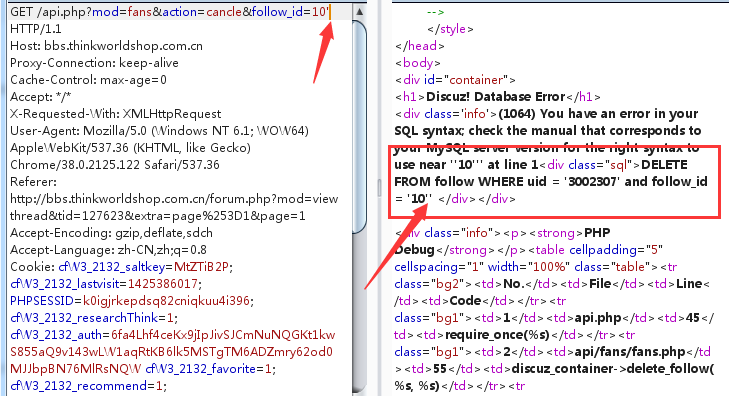Viewport: 729px width, 396px height.
Task: Click the Cache-Control: max-age=0 header
Action: (88, 80)
